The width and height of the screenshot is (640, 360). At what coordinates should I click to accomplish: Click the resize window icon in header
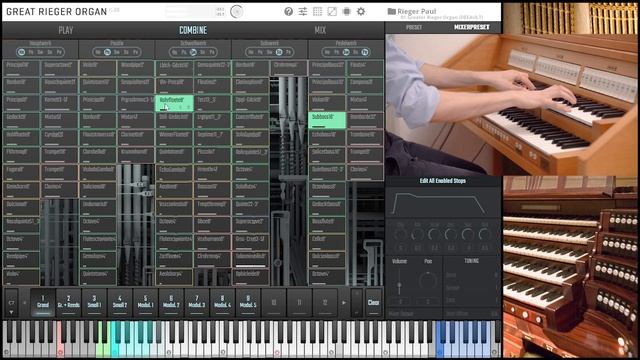[332, 11]
